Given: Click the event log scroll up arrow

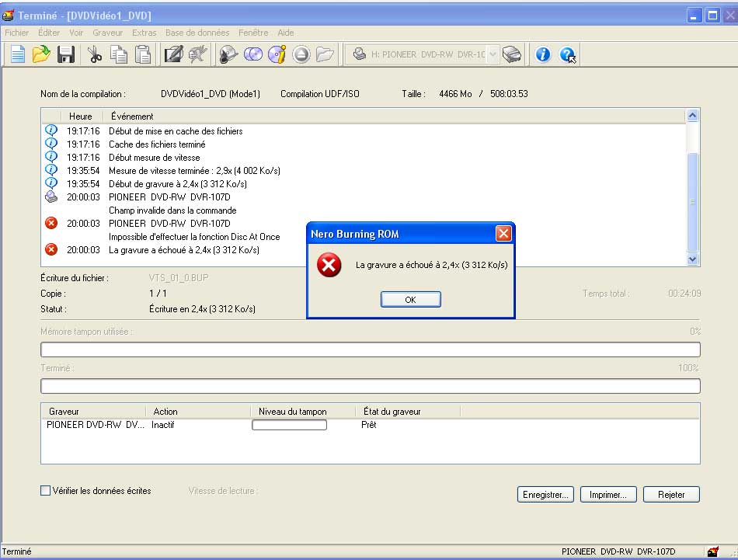Looking at the screenshot, I should point(692,115).
